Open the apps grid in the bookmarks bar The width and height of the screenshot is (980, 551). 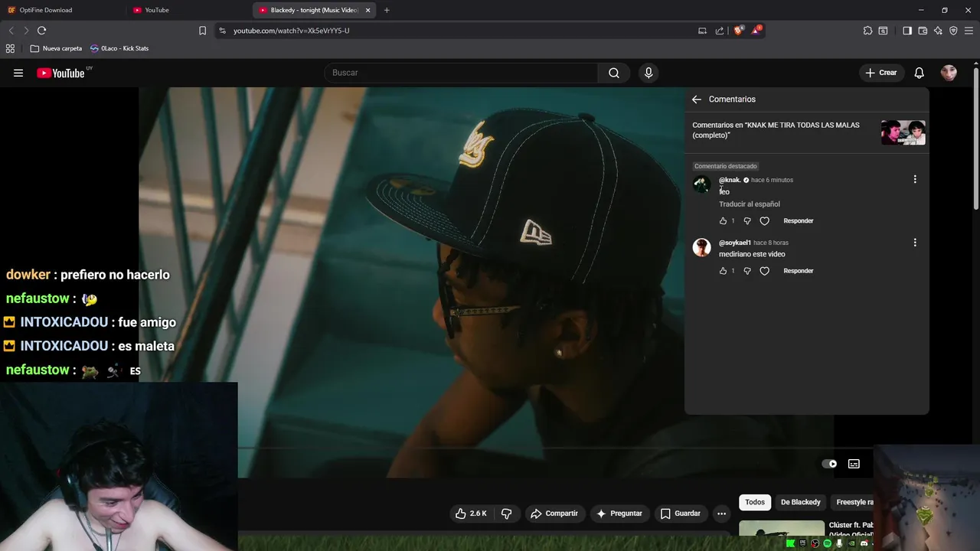pyautogui.click(x=10, y=48)
